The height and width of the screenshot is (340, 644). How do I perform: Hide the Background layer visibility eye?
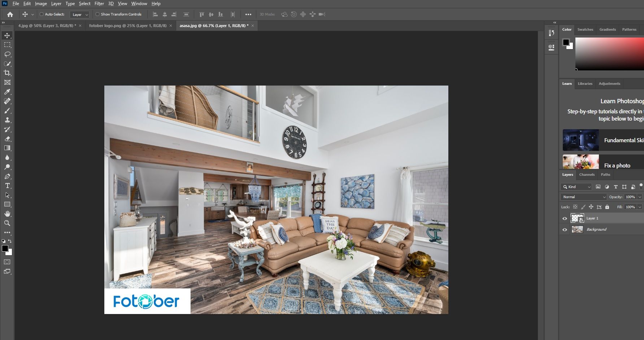(x=565, y=230)
